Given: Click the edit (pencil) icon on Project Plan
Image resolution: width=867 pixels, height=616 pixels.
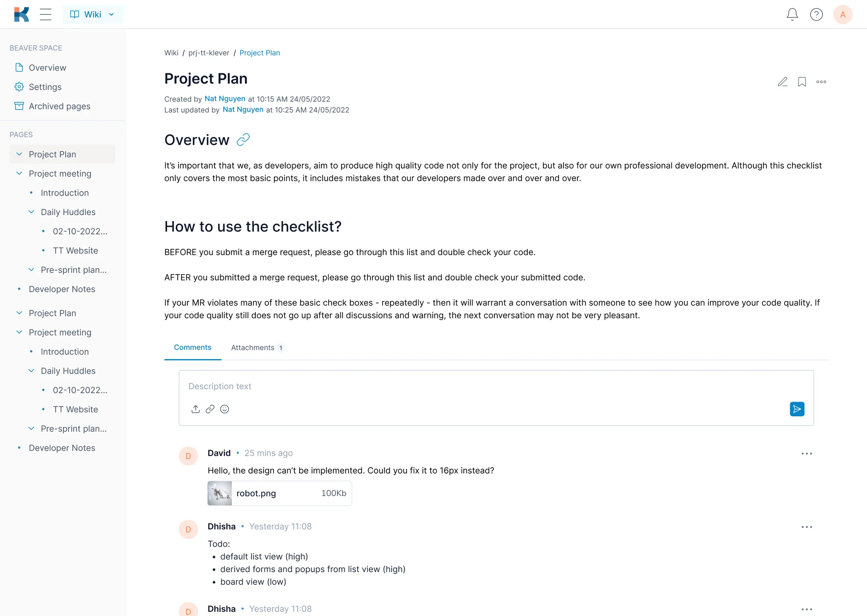Looking at the screenshot, I should point(782,81).
